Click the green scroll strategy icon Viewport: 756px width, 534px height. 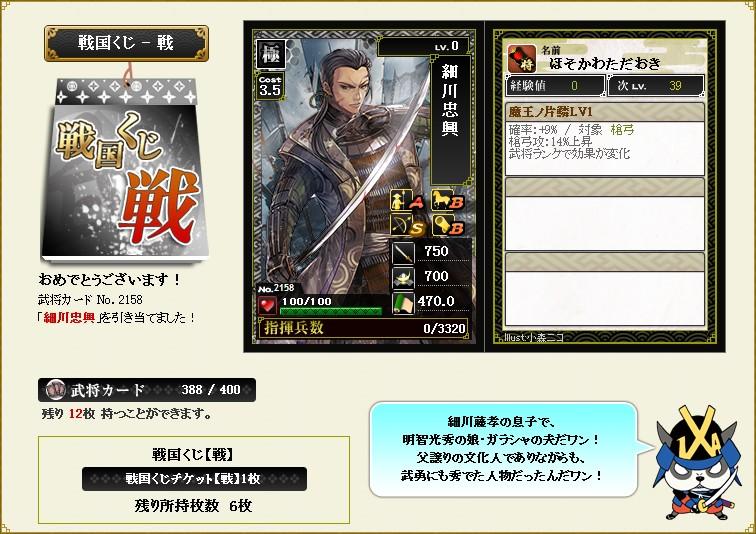tap(403, 304)
